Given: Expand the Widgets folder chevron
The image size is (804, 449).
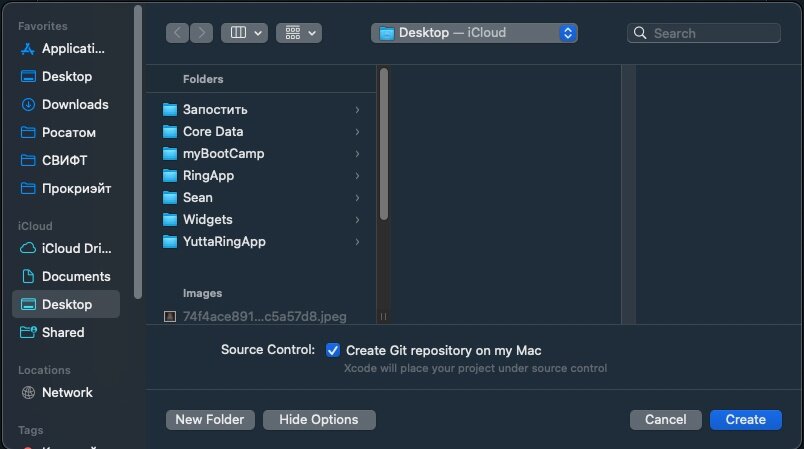Looking at the screenshot, I should [357, 220].
